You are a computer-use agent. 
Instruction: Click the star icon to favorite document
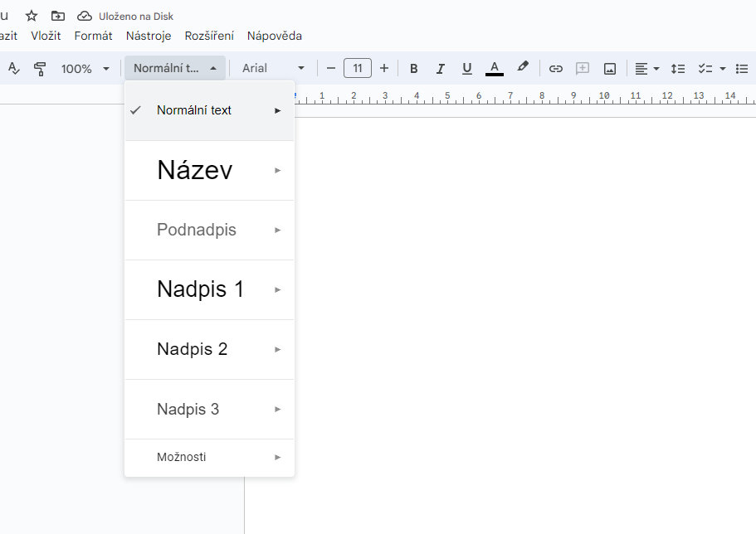(32, 16)
